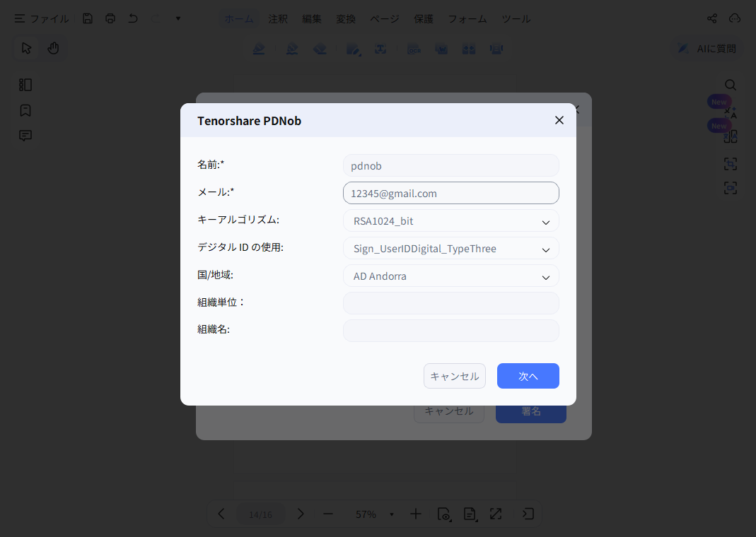The image size is (756, 537).
Task: Click the add text tool icon
Action: click(x=380, y=49)
